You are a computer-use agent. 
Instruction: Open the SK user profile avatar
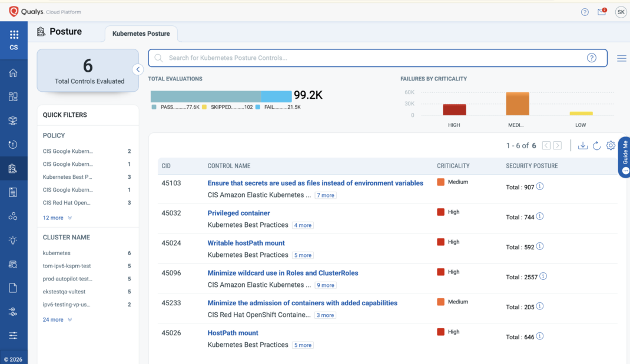tap(621, 12)
